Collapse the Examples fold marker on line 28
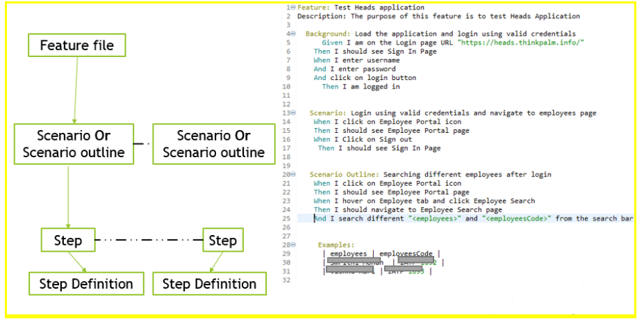This screenshot has width=644, height=320. [292, 245]
